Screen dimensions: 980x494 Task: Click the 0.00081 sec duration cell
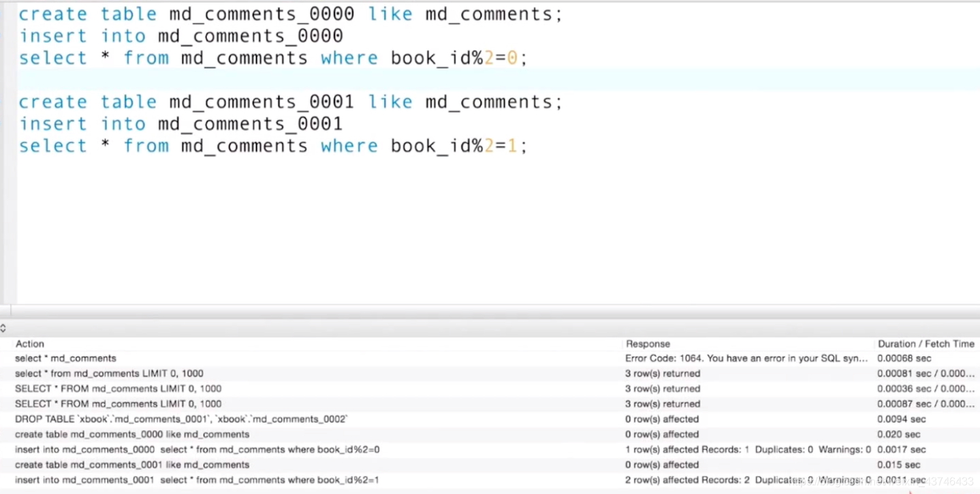tap(926, 373)
